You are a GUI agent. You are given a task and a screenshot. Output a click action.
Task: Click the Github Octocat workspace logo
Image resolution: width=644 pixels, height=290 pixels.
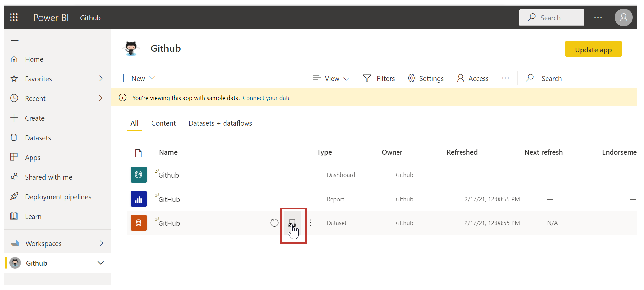(x=131, y=49)
